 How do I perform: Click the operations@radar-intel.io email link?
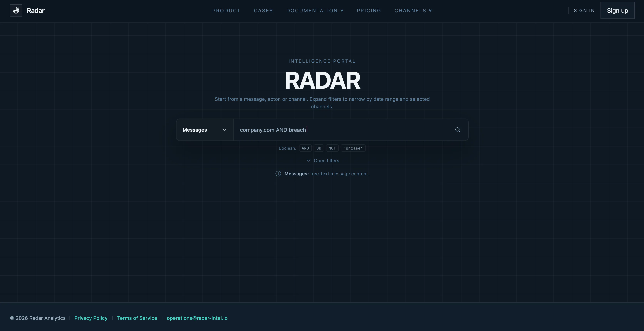tap(197, 318)
